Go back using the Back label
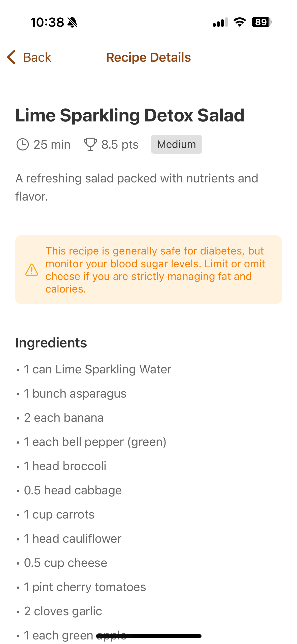297x644 pixels. point(37,57)
